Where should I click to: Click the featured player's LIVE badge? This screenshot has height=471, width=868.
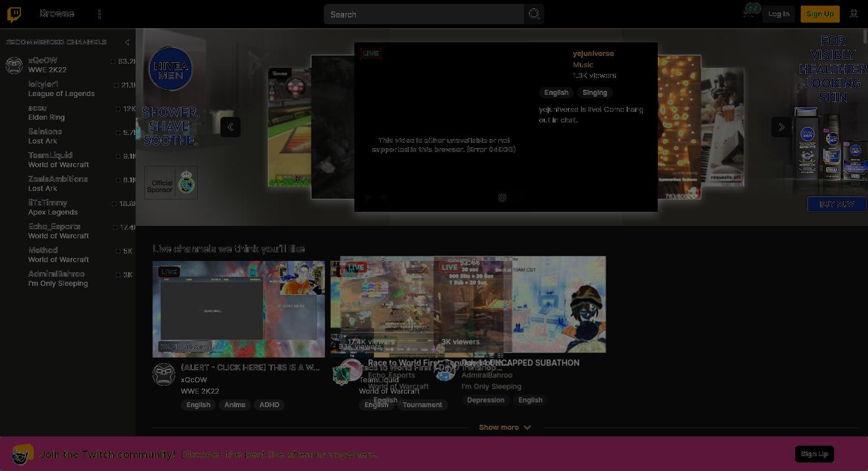pyautogui.click(x=371, y=54)
